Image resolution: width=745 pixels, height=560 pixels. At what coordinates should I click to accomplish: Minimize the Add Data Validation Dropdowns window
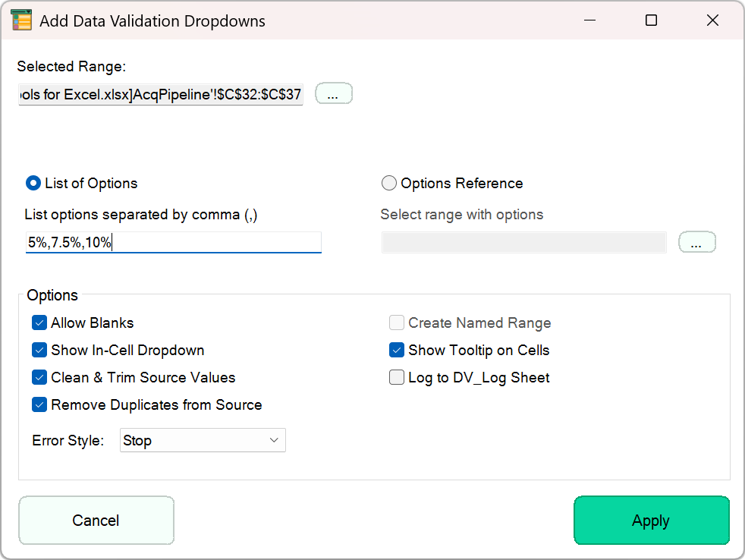(x=589, y=20)
